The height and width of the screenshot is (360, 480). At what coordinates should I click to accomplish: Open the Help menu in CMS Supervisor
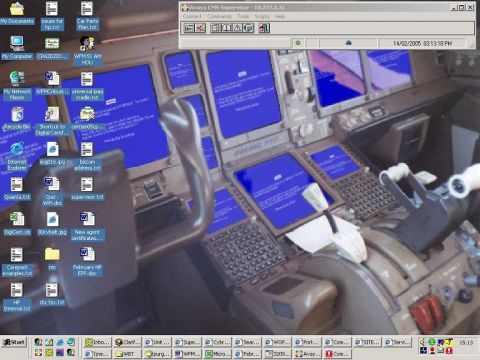pyautogui.click(x=280, y=16)
